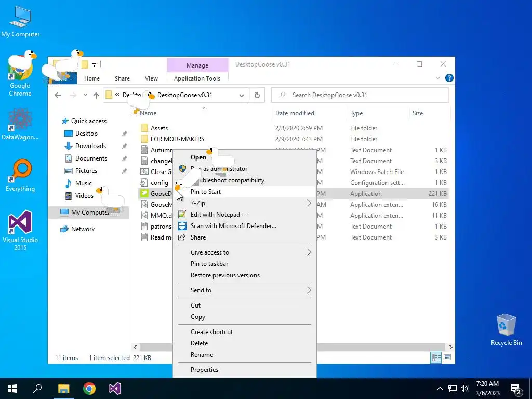
Task: Click the network tray icon
Action: [x=453, y=389]
